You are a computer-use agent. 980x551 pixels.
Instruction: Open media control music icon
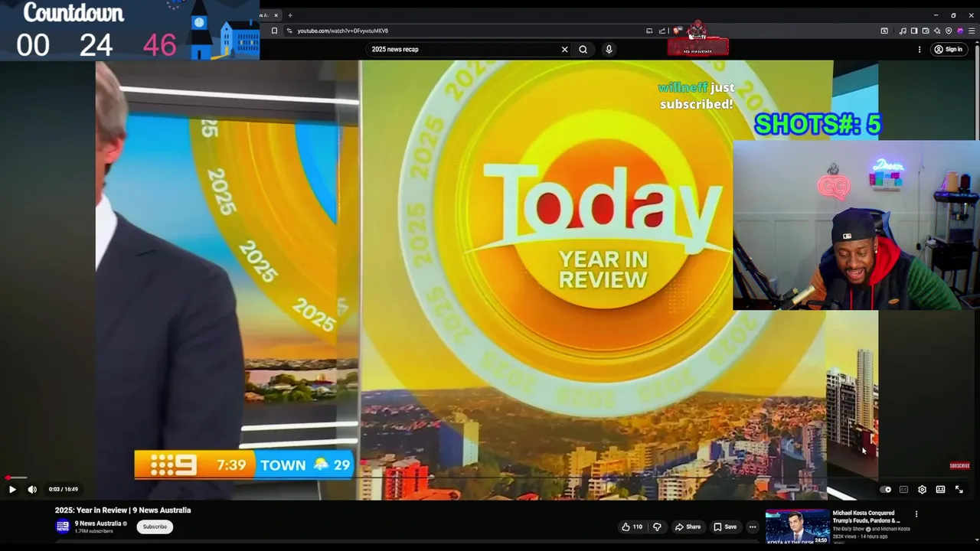[903, 31]
